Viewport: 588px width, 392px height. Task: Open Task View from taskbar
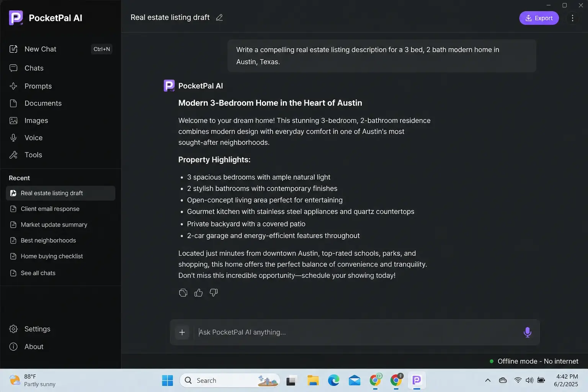291,381
